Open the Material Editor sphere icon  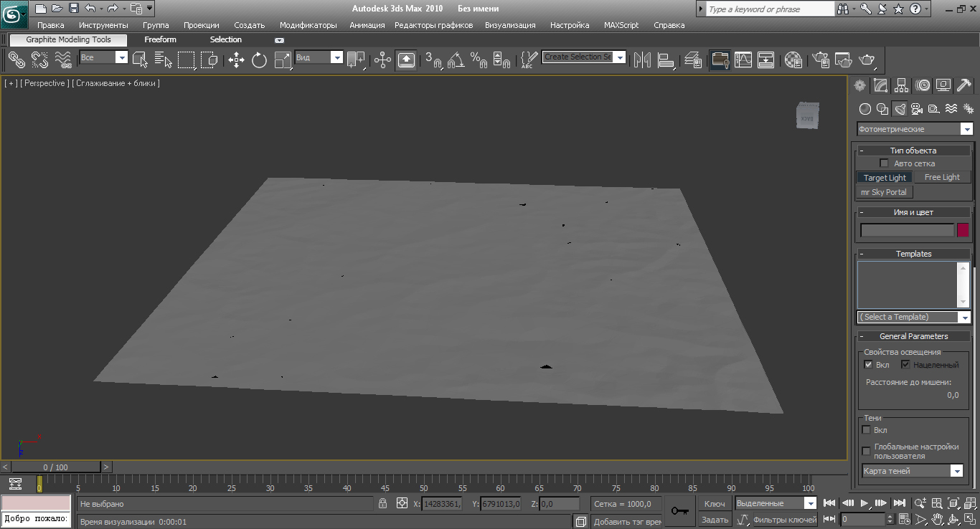(x=793, y=60)
